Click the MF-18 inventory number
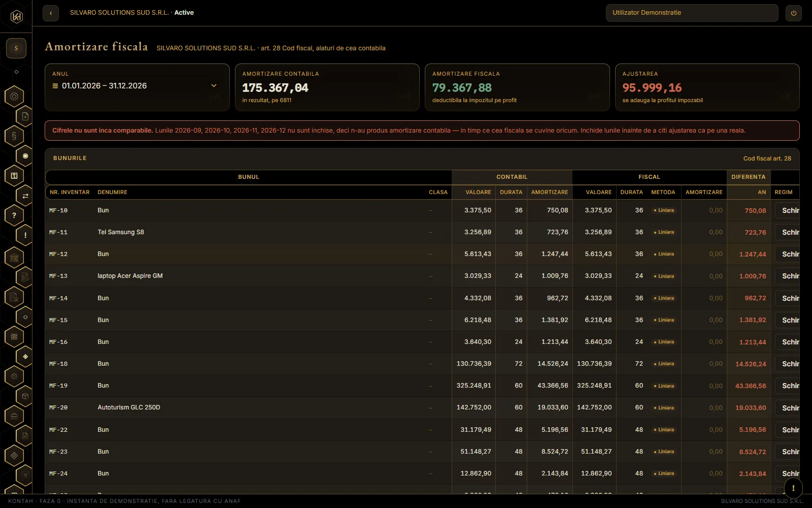The width and height of the screenshot is (812, 508). pos(58,364)
